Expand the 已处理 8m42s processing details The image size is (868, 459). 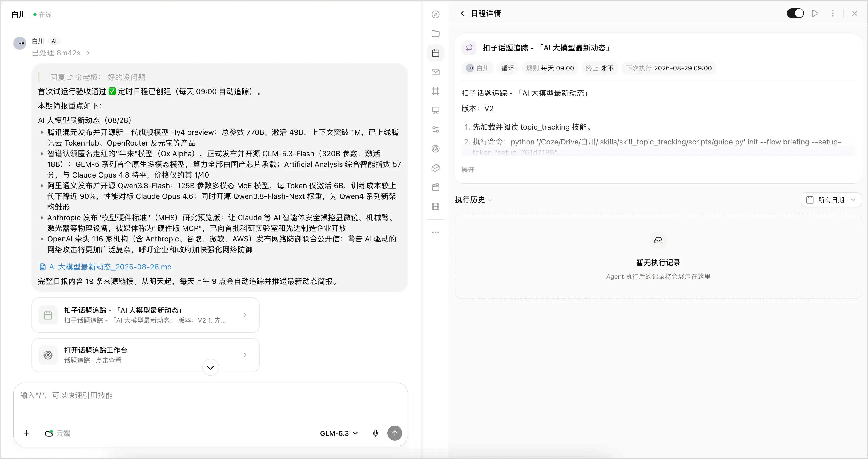coord(61,53)
